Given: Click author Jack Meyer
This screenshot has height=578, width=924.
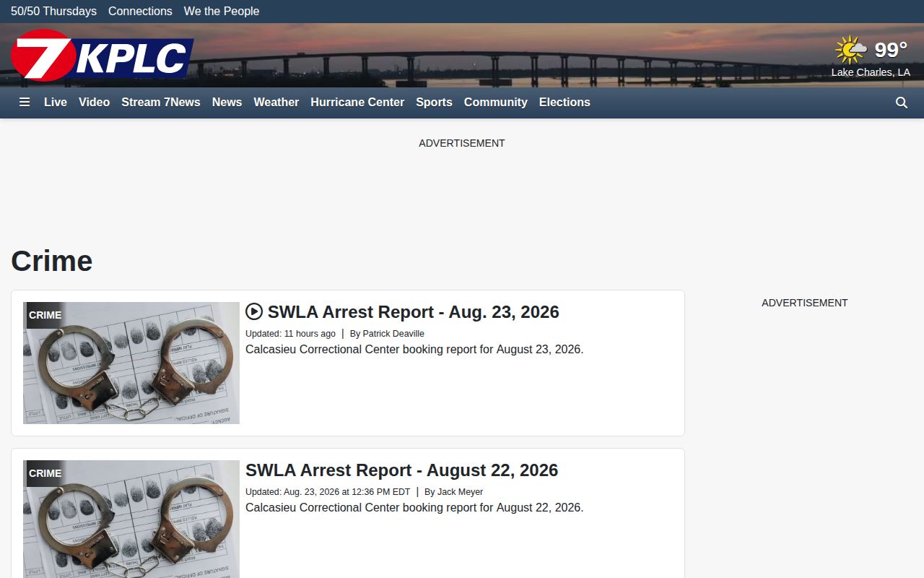Looking at the screenshot, I should click(x=460, y=492).
